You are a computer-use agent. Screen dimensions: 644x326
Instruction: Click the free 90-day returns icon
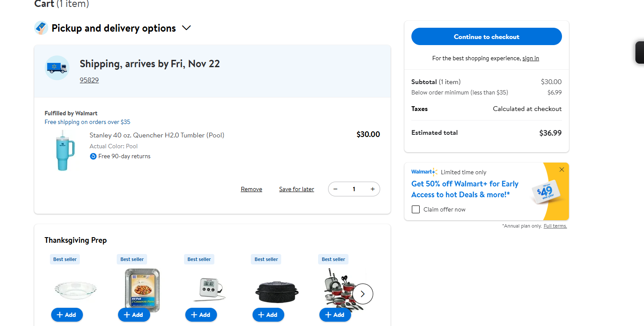(93, 156)
